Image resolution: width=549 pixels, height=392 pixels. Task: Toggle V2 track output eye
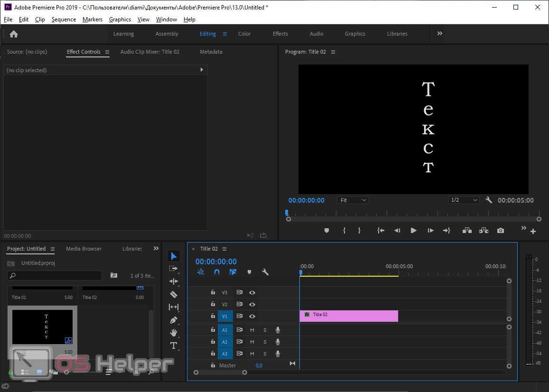coord(252,304)
